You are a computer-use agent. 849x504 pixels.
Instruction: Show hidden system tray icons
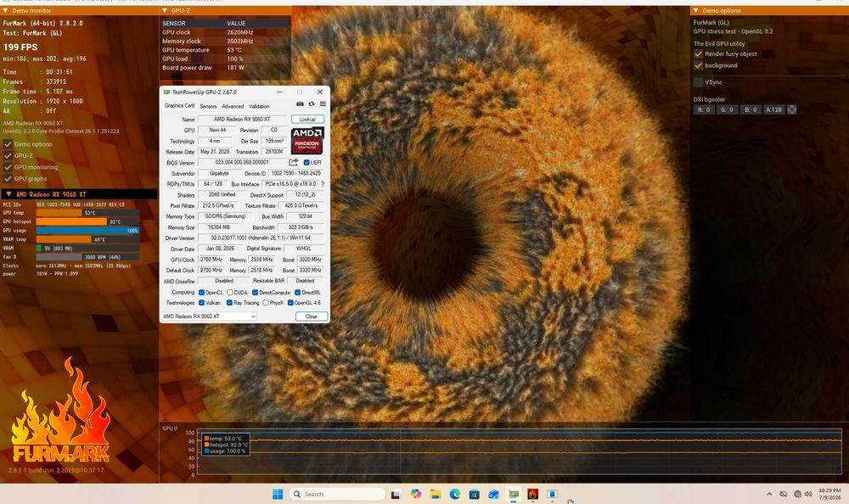pos(769,494)
